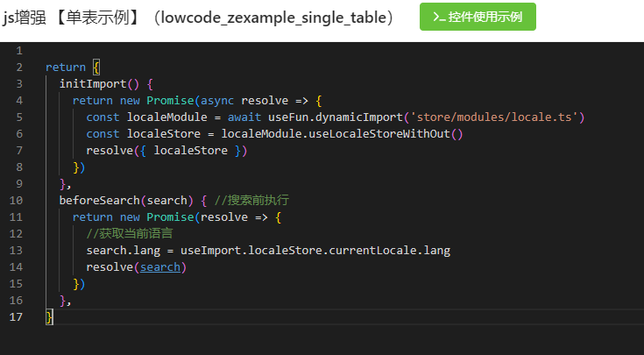
Task: Place cursor on the return keyword in line 2
Action: [x=66, y=67]
